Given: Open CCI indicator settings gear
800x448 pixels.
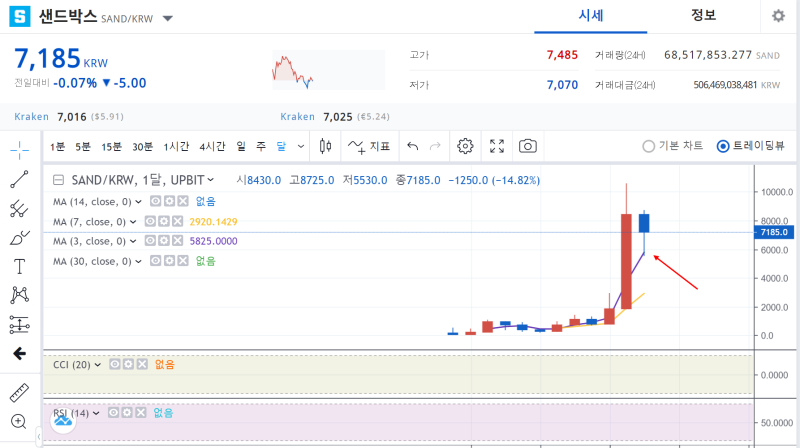Looking at the screenshot, I should click(128, 364).
